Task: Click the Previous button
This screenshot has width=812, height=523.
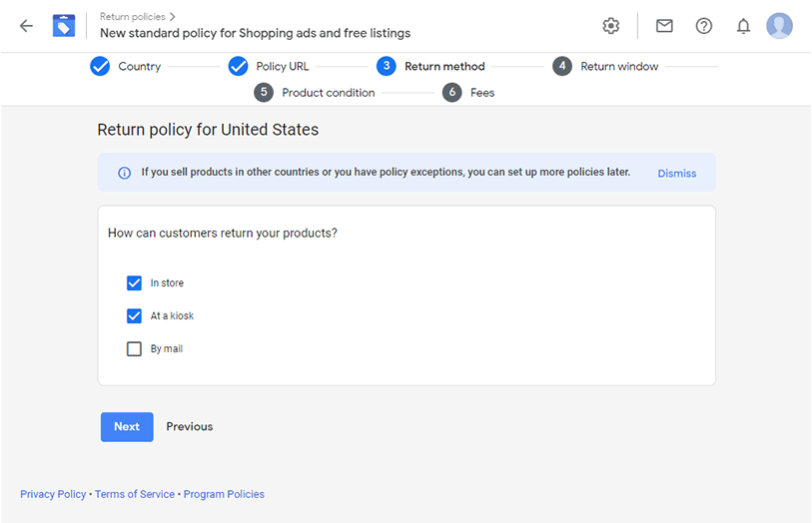Action: (190, 427)
